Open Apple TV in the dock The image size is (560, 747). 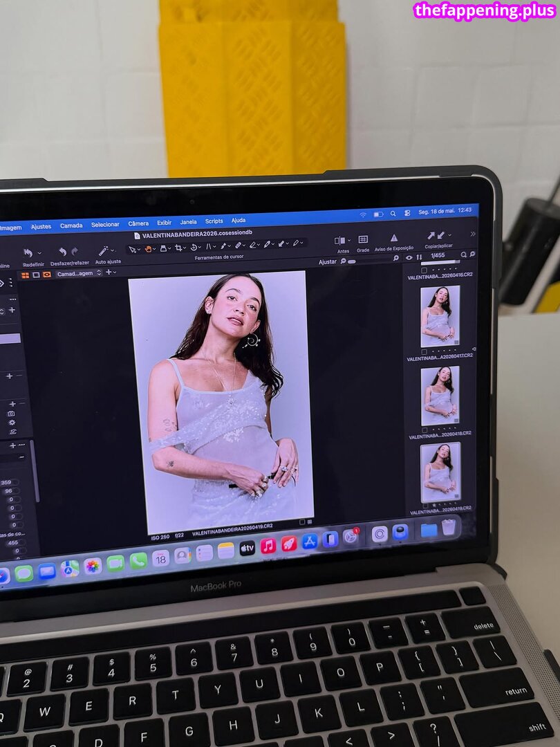pyautogui.click(x=247, y=548)
